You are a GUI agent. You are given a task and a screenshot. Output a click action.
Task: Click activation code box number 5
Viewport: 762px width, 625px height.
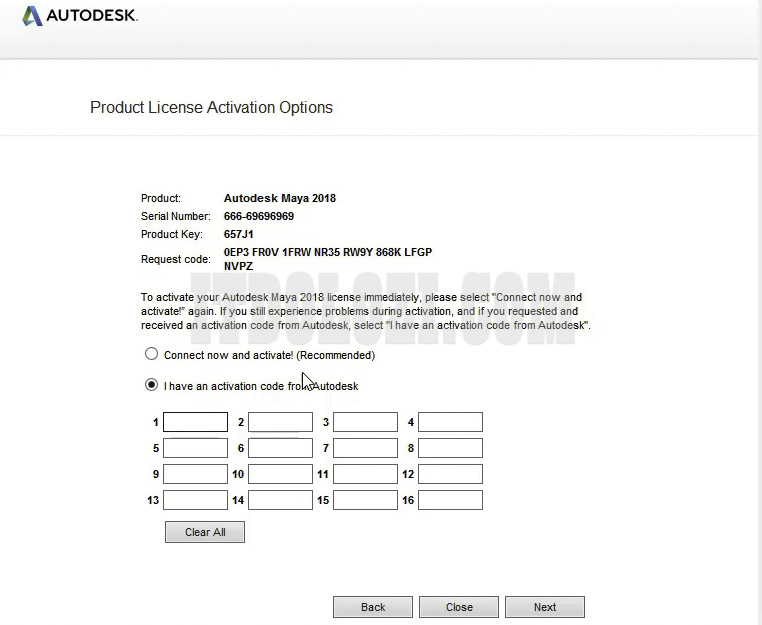195,448
